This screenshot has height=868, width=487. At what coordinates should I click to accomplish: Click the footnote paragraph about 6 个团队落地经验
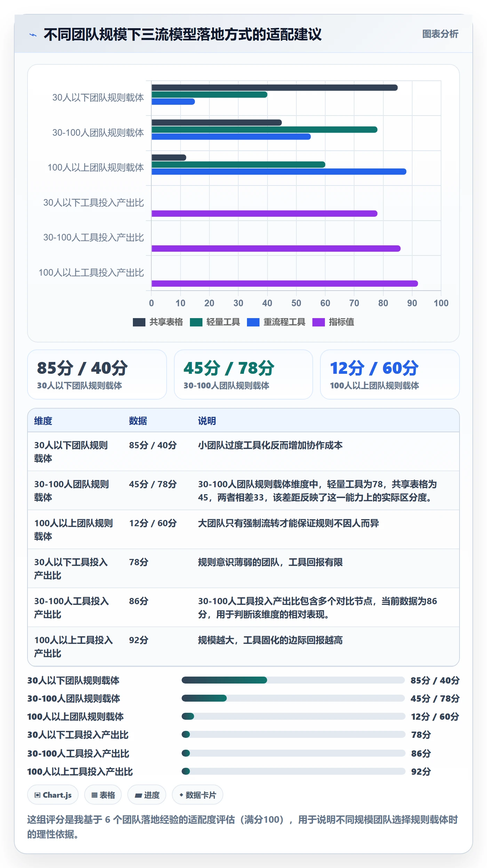pyautogui.click(x=242, y=827)
